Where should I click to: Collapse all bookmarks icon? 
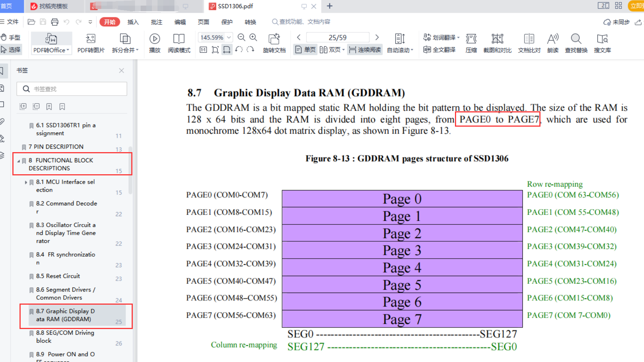(x=36, y=106)
